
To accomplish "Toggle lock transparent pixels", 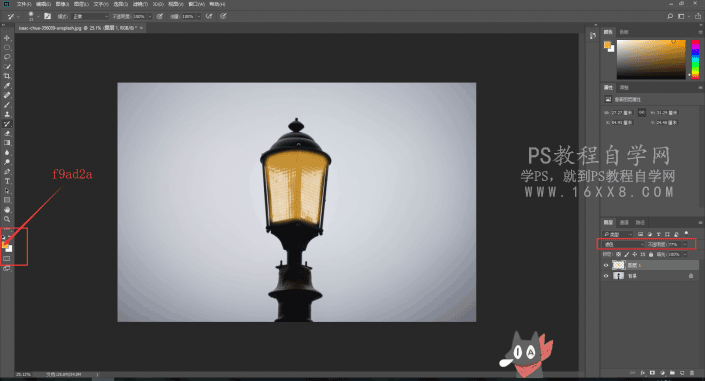I will (618, 255).
